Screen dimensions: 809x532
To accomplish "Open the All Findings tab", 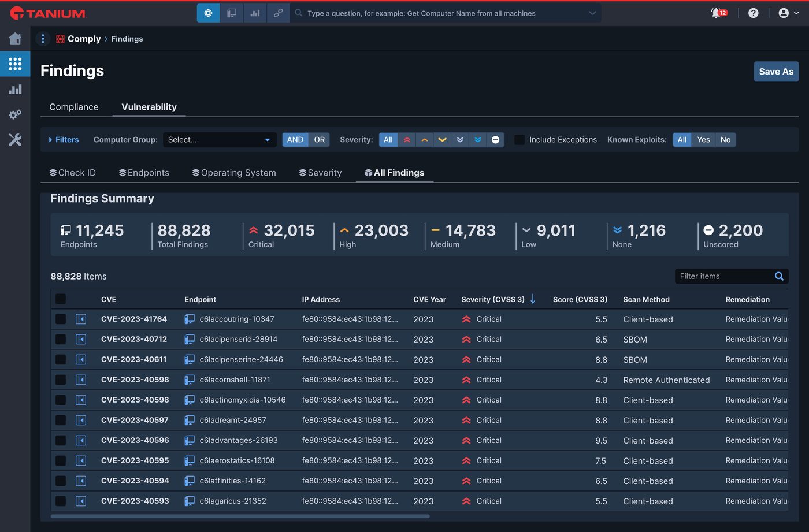I will 395,173.
